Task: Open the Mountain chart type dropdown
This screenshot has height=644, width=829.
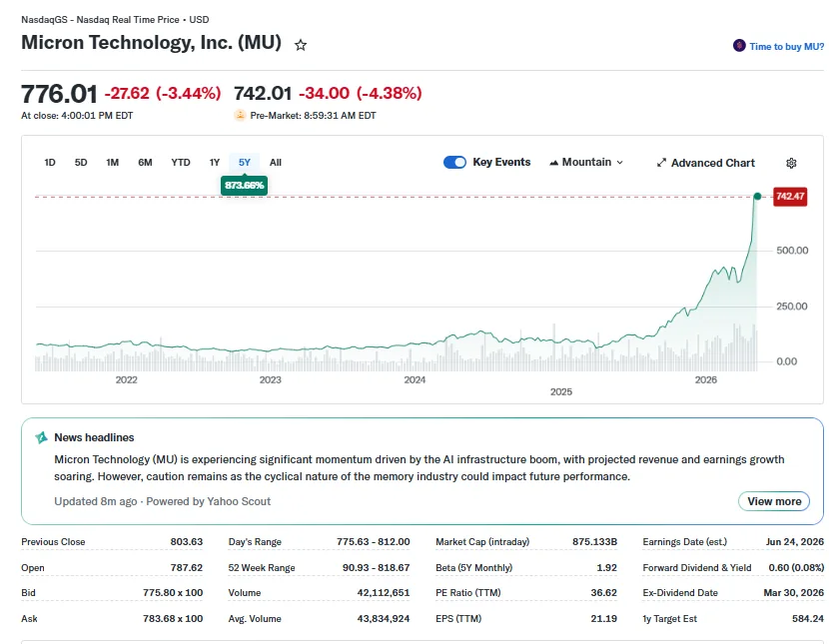Action: (x=586, y=162)
